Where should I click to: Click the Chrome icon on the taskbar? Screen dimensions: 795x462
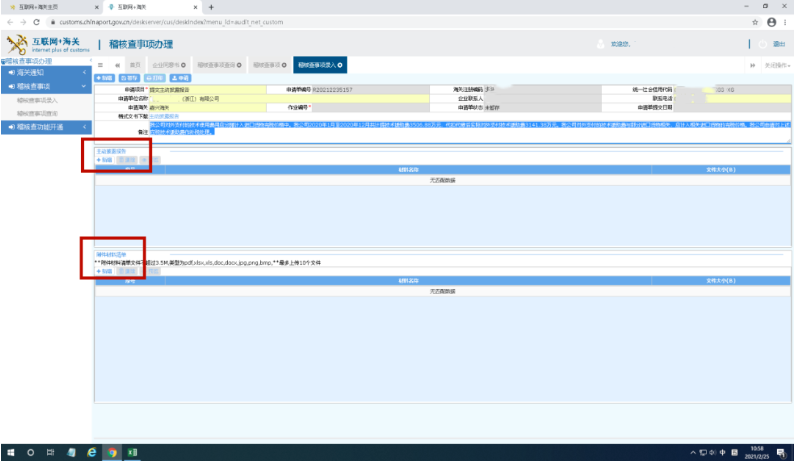pos(112,452)
